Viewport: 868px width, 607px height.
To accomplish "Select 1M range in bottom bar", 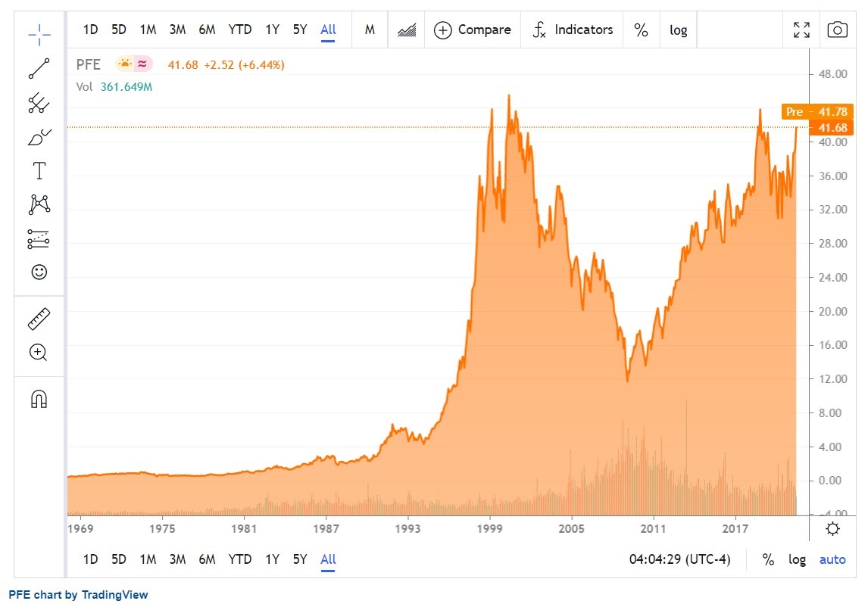I will (148, 559).
